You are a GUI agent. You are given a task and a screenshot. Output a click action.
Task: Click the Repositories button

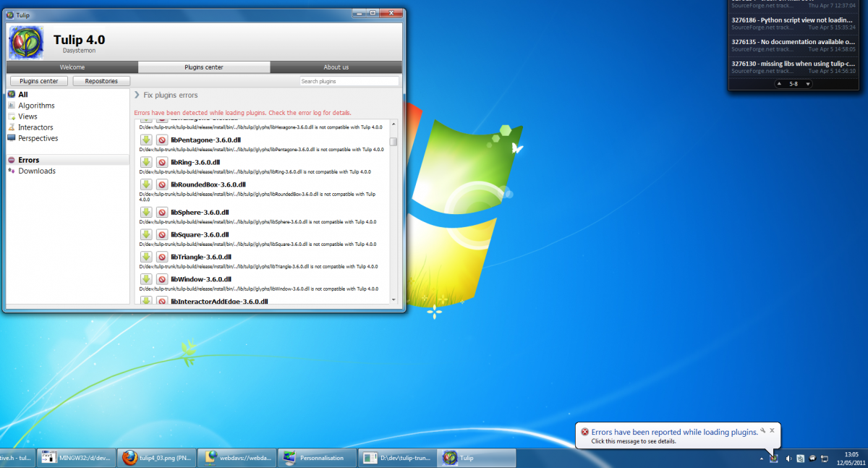[101, 81]
